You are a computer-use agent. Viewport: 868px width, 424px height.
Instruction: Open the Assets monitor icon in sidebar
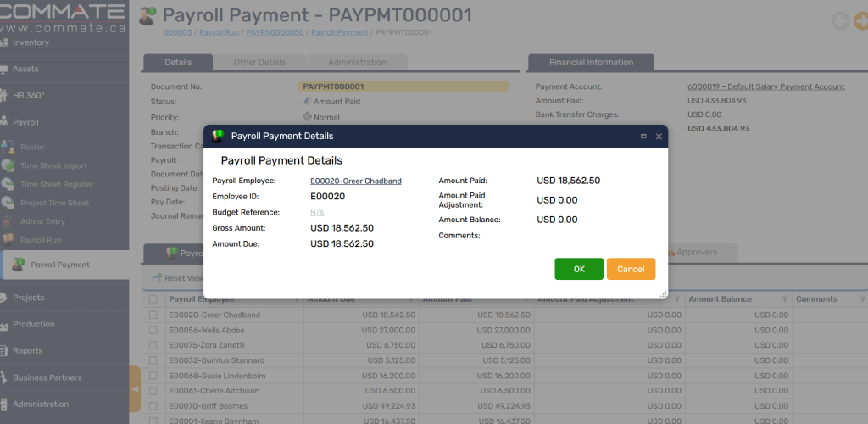[x=3, y=70]
